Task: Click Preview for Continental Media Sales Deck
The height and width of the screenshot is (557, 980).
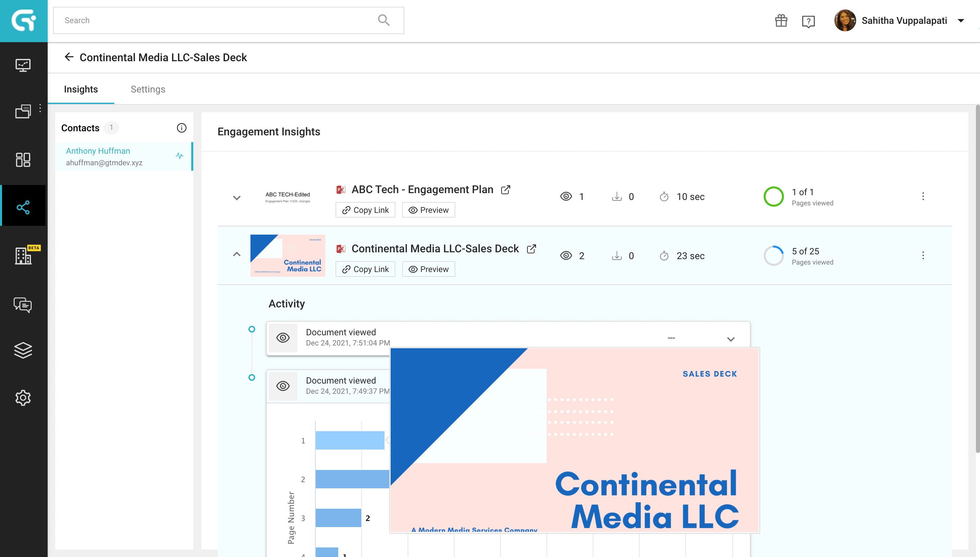Action: [x=428, y=269]
